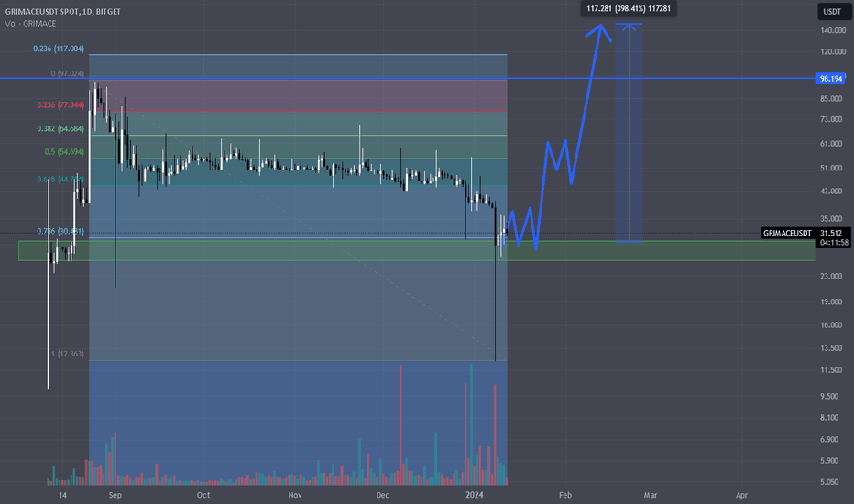Click Dec on the time axis
This screenshot has height=504, width=854.
[383, 495]
